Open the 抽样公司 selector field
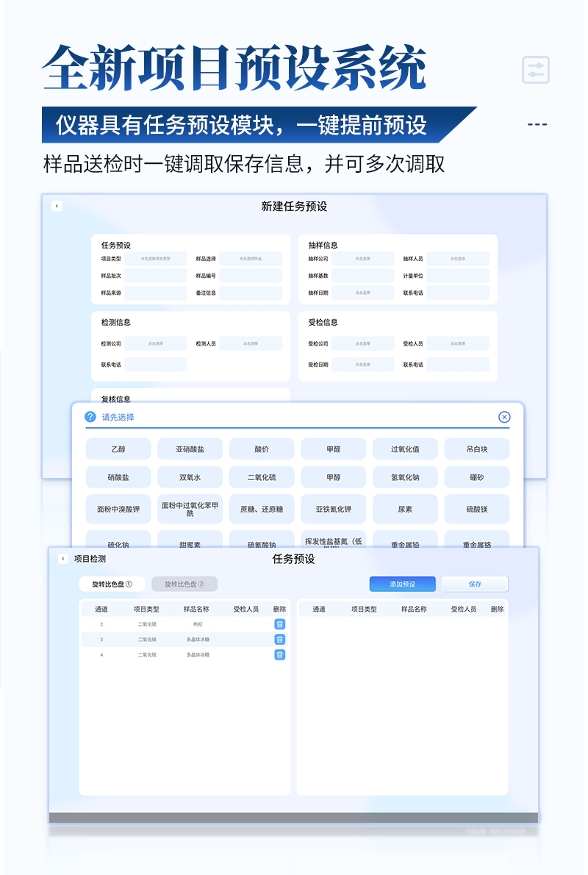 point(362,259)
